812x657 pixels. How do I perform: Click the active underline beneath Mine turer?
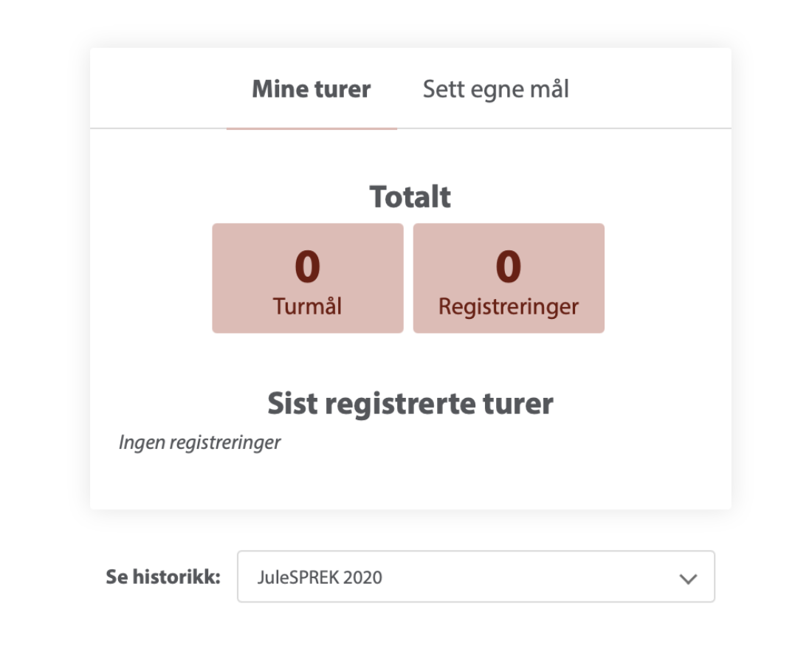point(311,128)
